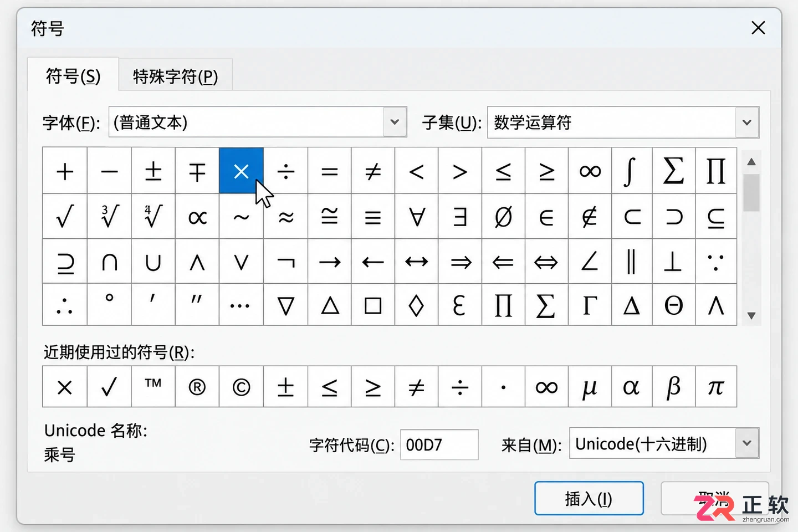Choose the copyright (©) recently used symbol

pyautogui.click(x=241, y=386)
